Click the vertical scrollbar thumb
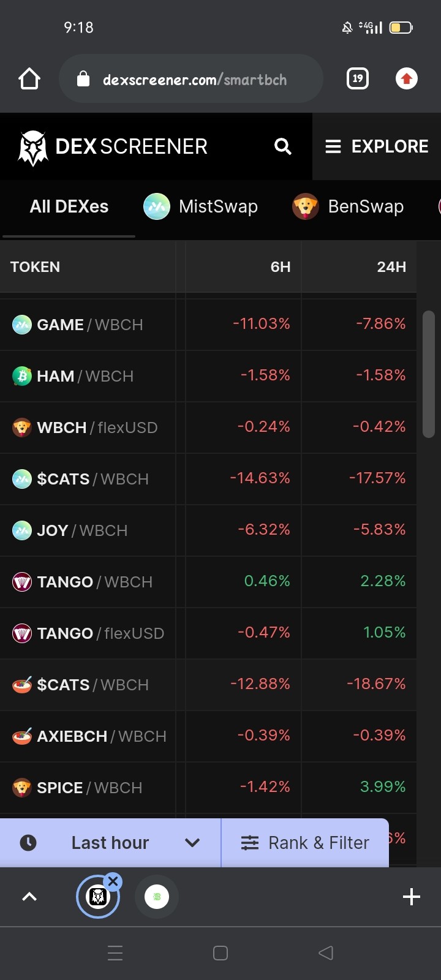Viewport: 441px width, 980px height. 429,374
